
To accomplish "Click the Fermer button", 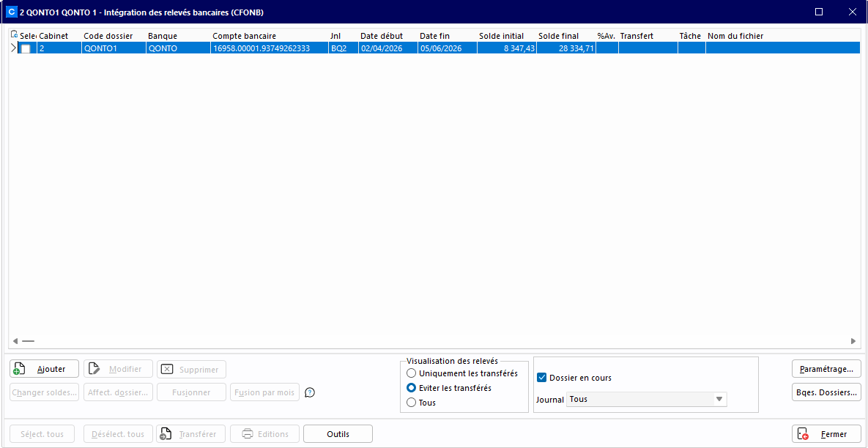I will coord(826,434).
